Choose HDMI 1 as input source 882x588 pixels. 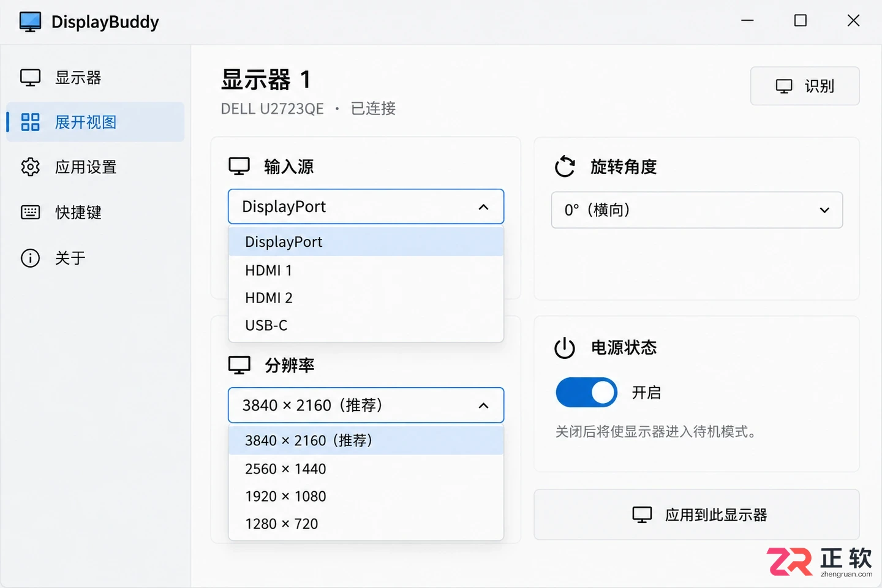(x=366, y=270)
